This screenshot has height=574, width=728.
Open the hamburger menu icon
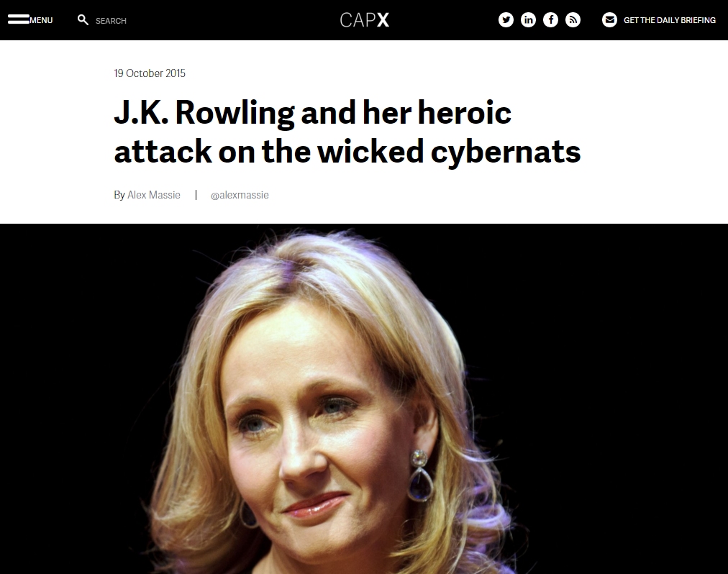tap(19, 19)
